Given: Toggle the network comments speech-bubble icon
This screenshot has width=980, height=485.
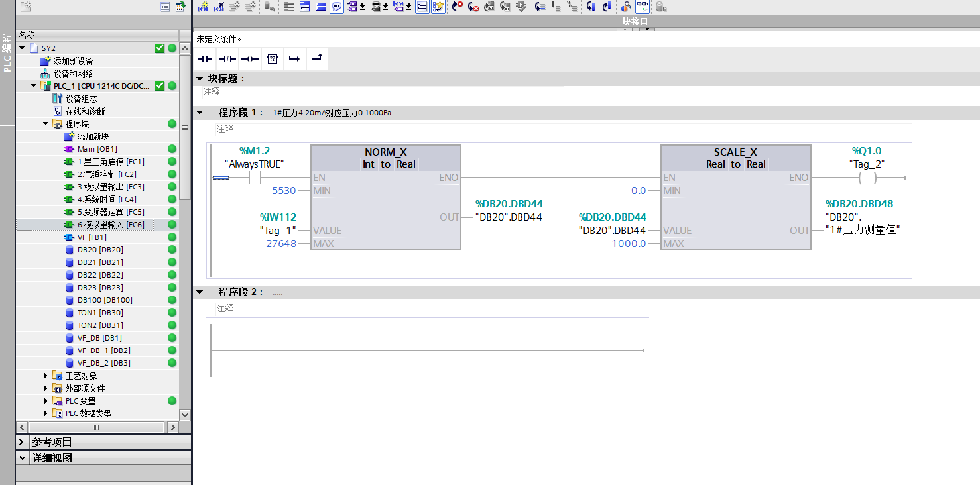Looking at the screenshot, I should (x=337, y=7).
